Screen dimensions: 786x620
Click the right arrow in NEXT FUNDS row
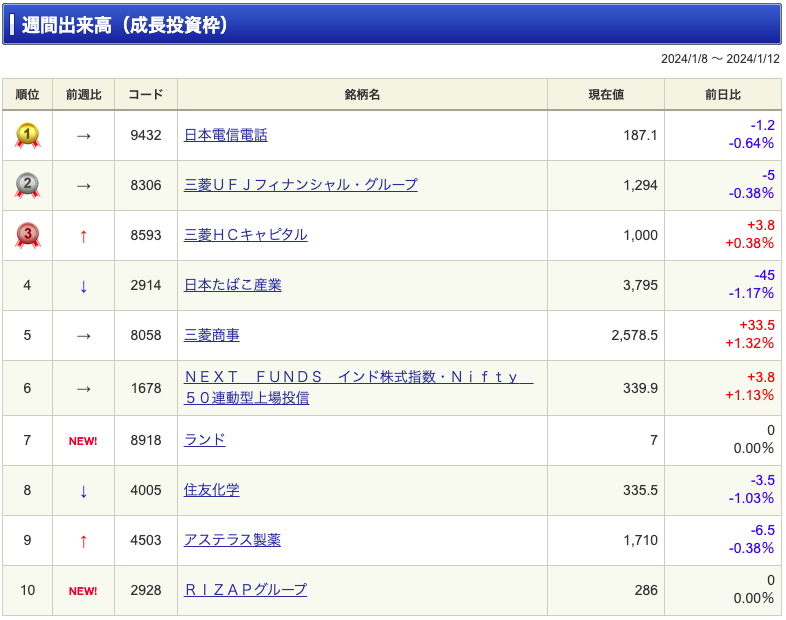[84, 388]
